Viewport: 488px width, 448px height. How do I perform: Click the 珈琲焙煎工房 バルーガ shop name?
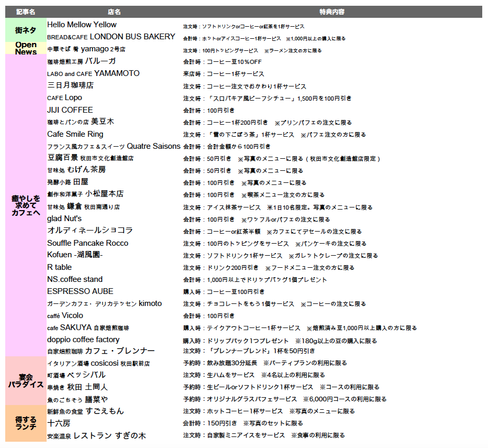[82, 61]
